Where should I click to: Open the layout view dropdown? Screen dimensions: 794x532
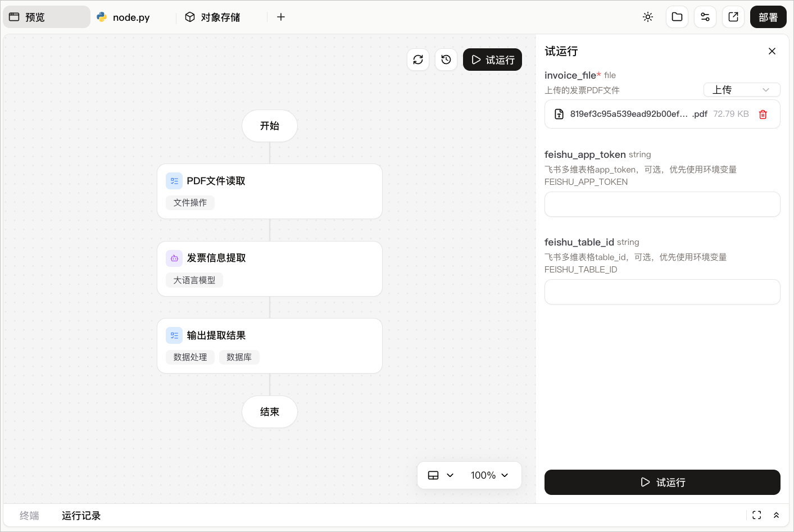(x=441, y=475)
